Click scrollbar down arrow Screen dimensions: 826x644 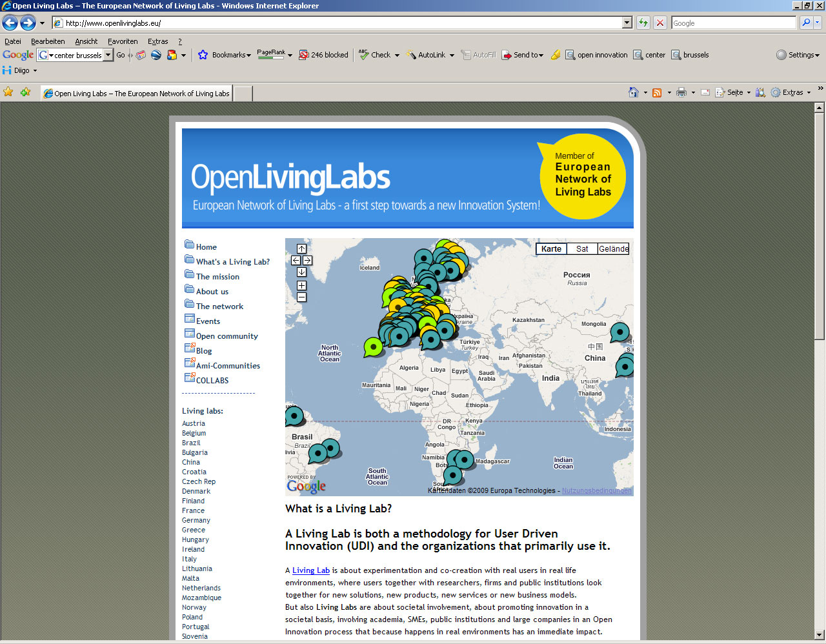pos(820,634)
